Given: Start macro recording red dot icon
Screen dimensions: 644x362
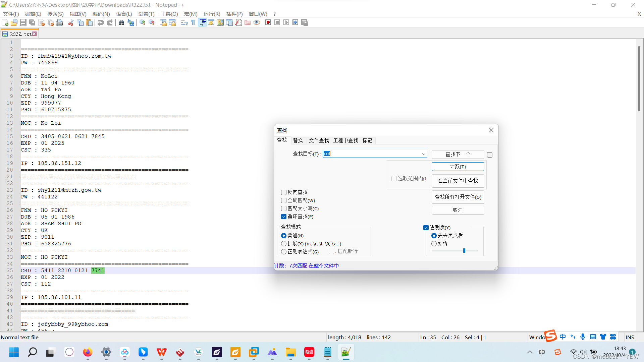Looking at the screenshot, I should coord(268,22).
